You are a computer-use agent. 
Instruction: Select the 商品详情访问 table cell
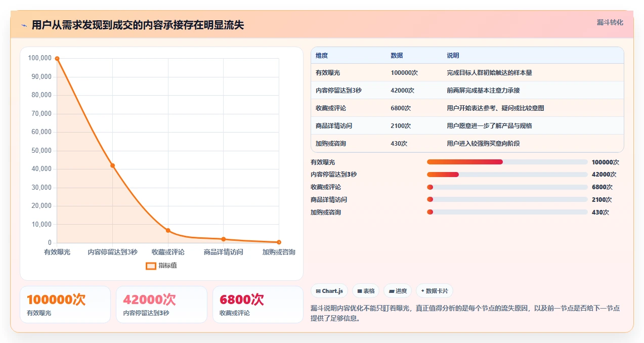334,126
